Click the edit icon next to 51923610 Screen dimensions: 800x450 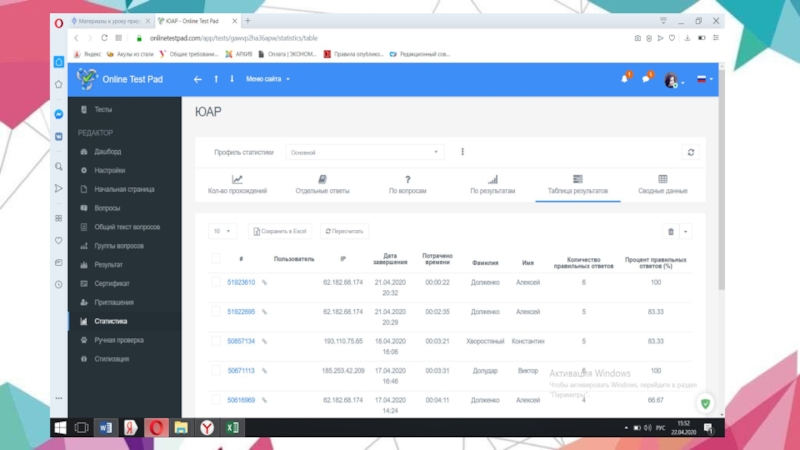pos(264,283)
